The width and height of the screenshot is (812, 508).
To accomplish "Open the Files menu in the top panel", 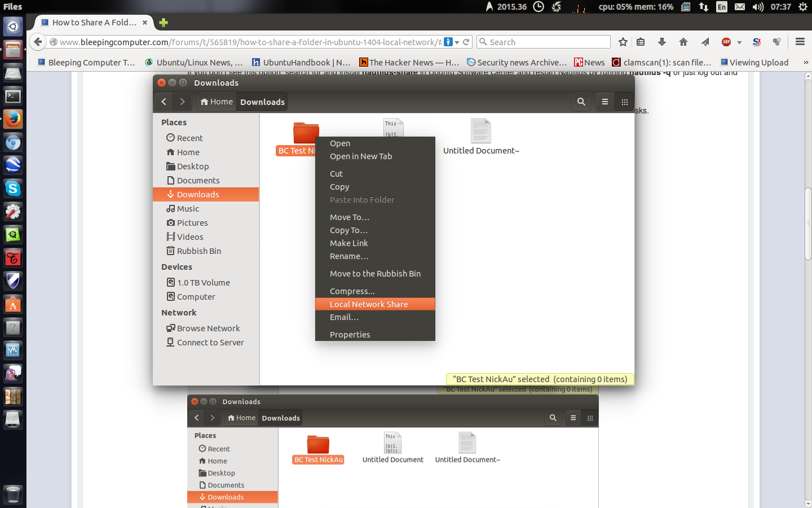I will (12, 7).
